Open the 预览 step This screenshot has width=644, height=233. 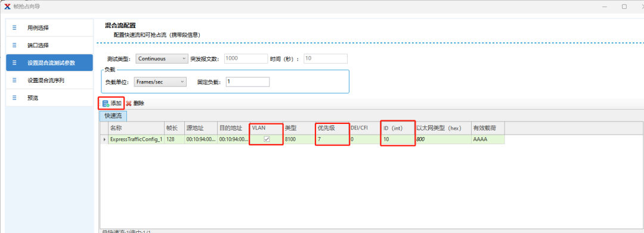(49, 98)
